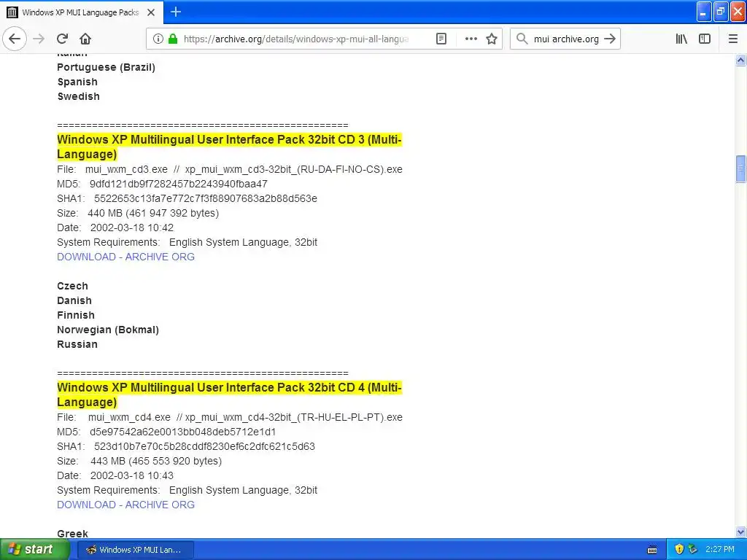Show the sidebar panels
The width and height of the screenshot is (747, 560).
coord(705,39)
